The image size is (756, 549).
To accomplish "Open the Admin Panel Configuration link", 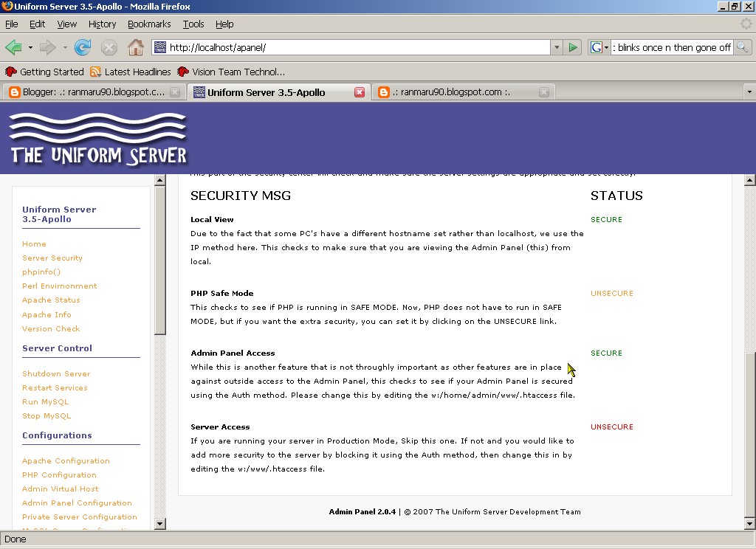I will [77, 503].
